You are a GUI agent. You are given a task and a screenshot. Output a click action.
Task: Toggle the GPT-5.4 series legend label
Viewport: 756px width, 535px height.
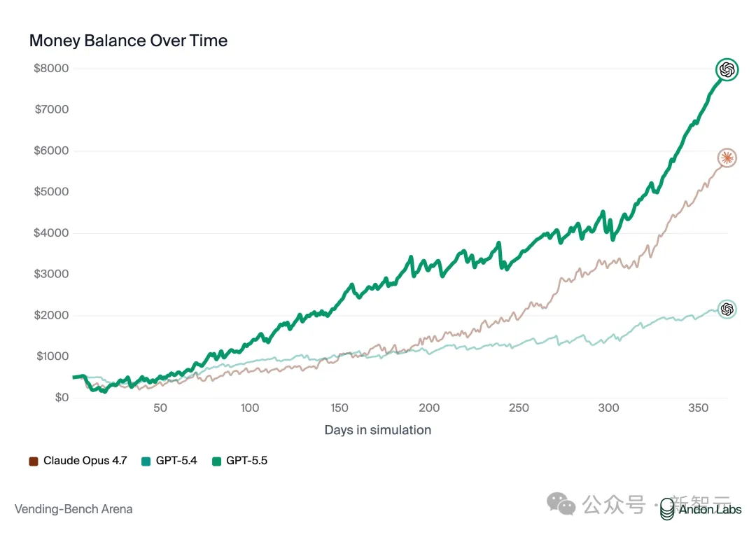click(177, 461)
